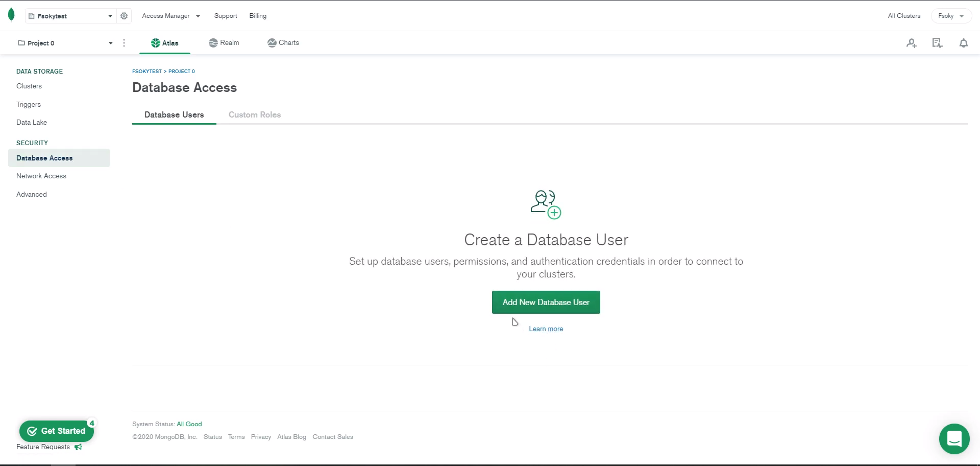Screen dimensions: 980x466
Task: Expand the Access Manager menu
Action: [171, 16]
